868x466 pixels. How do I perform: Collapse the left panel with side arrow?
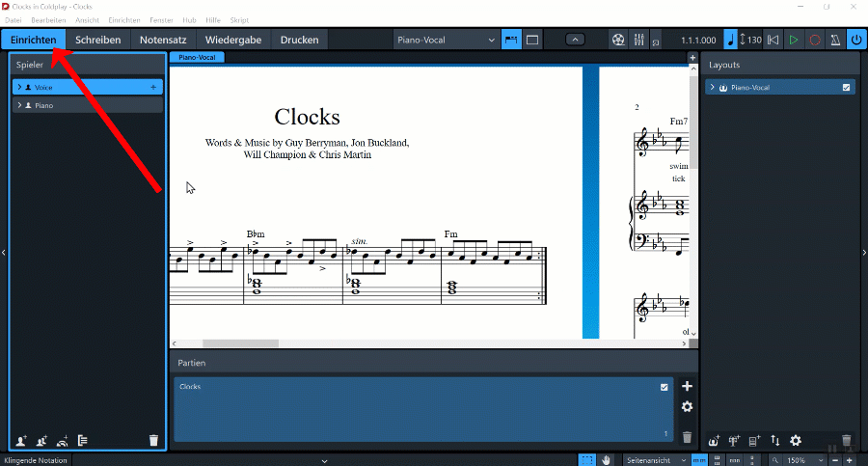click(3, 253)
